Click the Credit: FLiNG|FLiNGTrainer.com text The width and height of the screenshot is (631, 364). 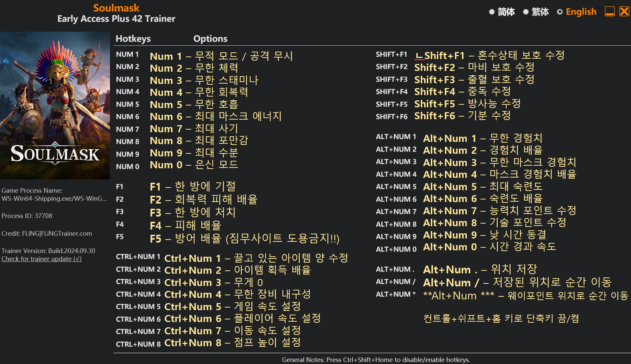47,234
